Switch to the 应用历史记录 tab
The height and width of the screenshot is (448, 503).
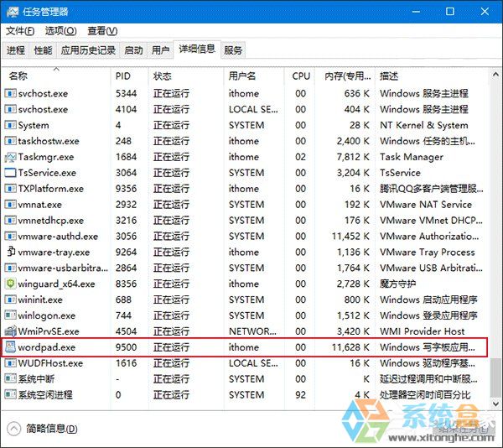tap(88, 50)
